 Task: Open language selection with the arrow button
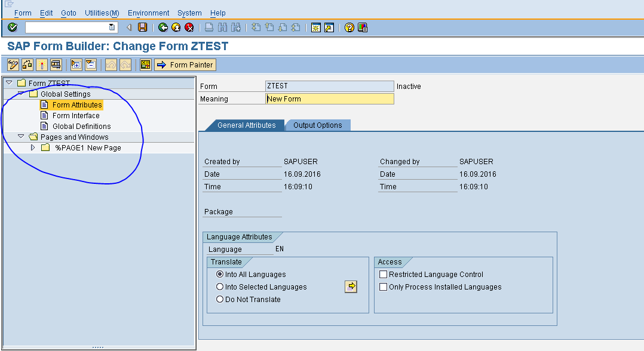pyautogui.click(x=351, y=287)
